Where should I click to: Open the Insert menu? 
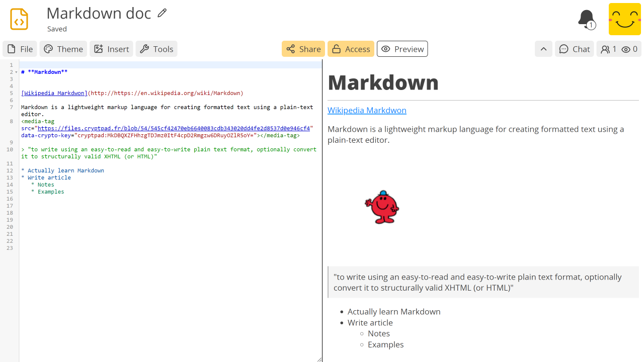111,49
